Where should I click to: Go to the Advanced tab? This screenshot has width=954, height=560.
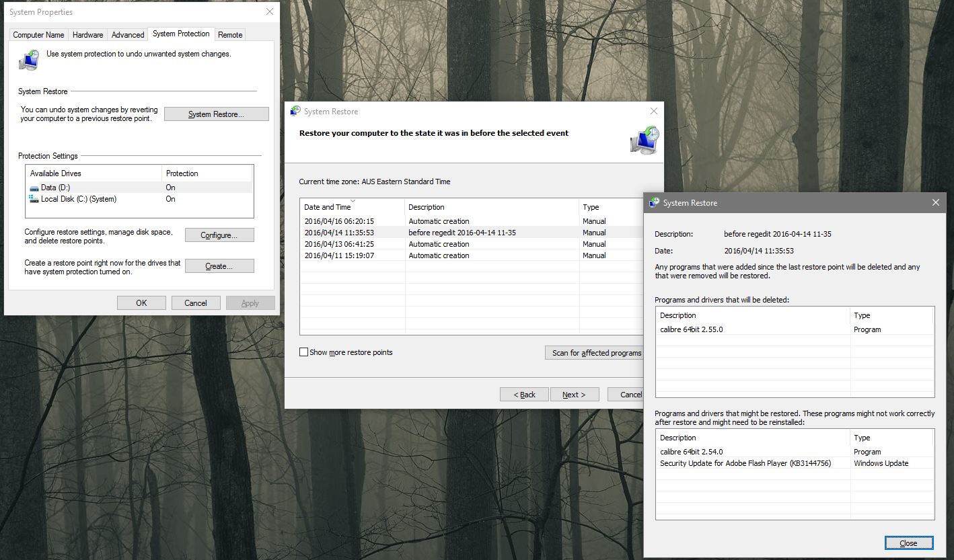click(128, 35)
